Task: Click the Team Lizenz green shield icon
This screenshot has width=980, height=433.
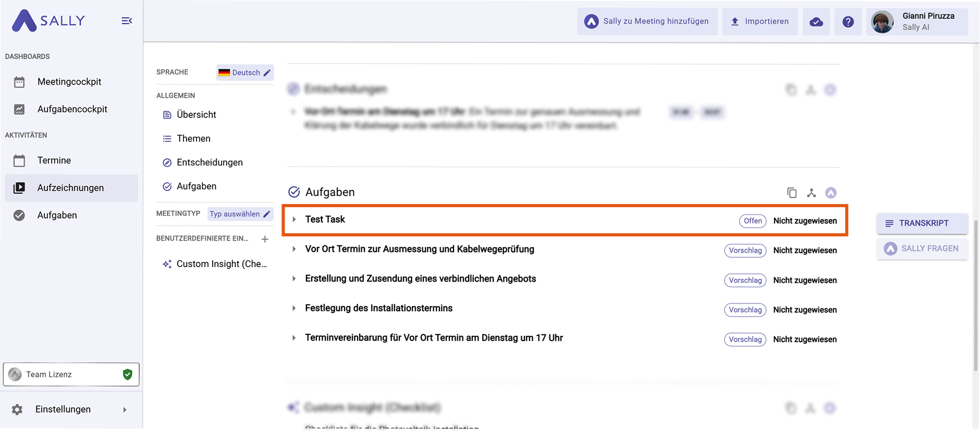Action: (128, 375)
